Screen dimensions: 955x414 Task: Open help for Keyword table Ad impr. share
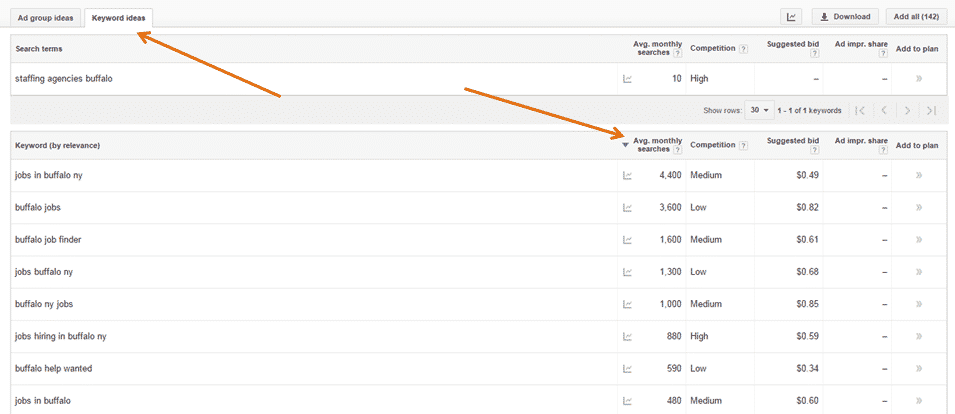pos(884,150)
